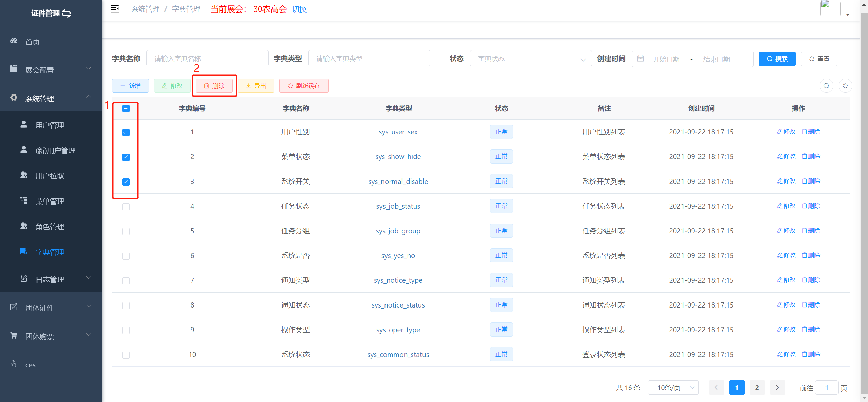Expand the 展会配置 sidebar menu
The height and width of the screenshot is (402, 868).
point(51,70)
